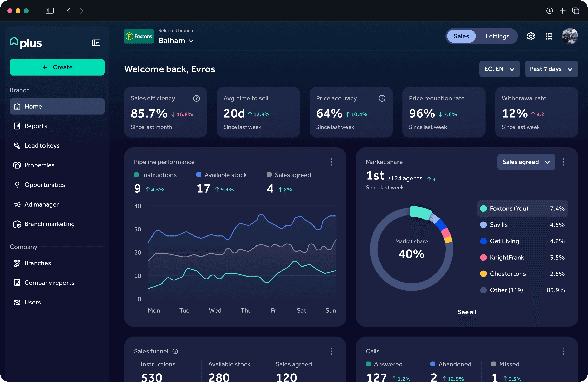The width and height of the screenshot is (588, 382).
Task: Open the Sales agreed dropdown in Market share
Action: pyautogui.click(x=526, y=162)
